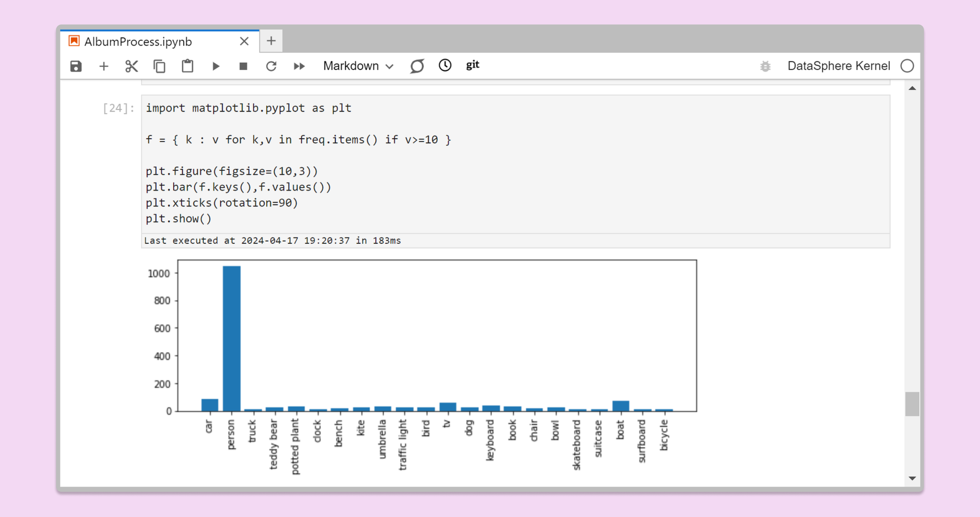Click the cell execution counter [24]
Image resolution: width=980 pixels, height=517 pixels.
tap(118, 109)
